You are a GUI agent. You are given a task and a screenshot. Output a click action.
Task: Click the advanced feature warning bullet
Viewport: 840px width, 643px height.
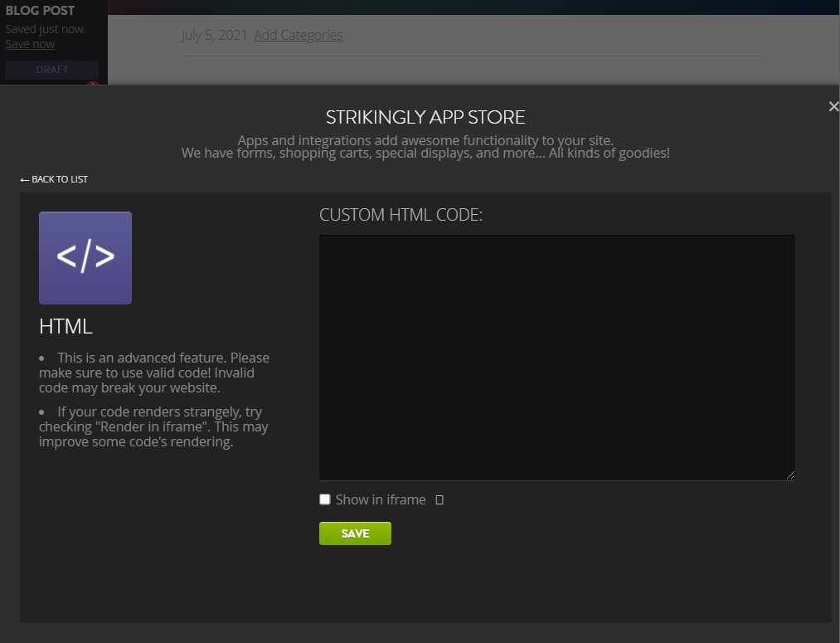click(x=154, y=373)
